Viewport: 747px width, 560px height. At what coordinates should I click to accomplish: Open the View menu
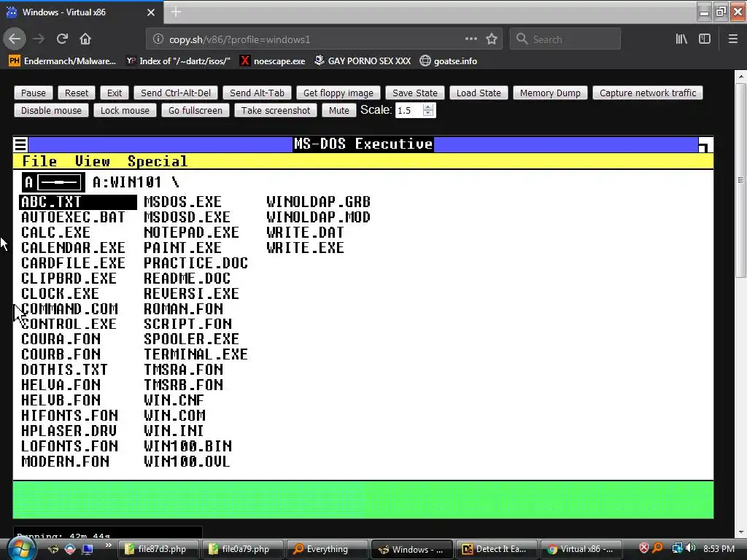tap(93, 161)
